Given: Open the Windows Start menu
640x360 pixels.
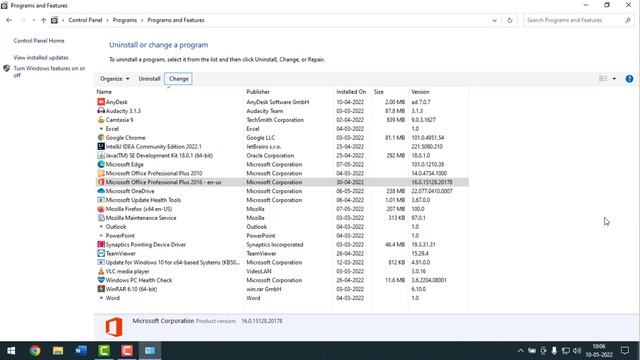Looking at the screenshot, I should pos(11,350).
